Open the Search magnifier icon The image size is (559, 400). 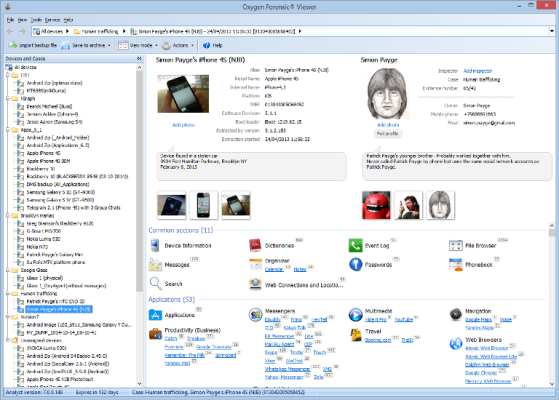point(155,284)
